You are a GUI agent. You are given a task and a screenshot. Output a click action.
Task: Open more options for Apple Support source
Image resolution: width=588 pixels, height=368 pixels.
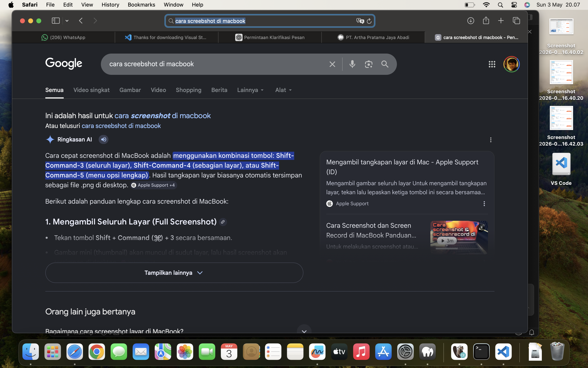pyautogui.click(x=484, y=204)
